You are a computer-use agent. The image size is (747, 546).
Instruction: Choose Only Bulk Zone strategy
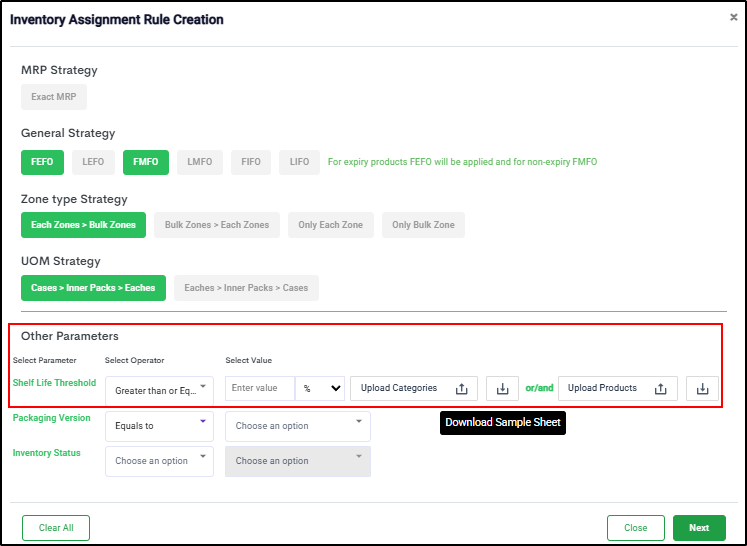click(x=423, y=225)
